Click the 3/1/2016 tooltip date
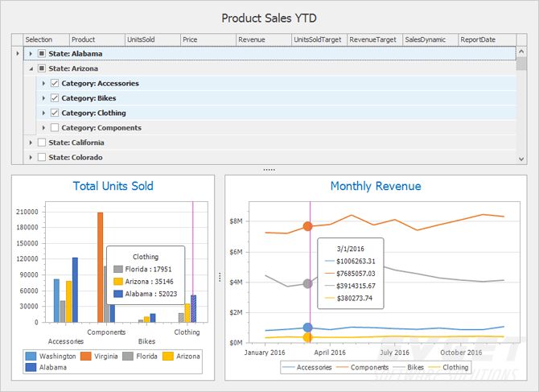 click(x=350, y=249)
